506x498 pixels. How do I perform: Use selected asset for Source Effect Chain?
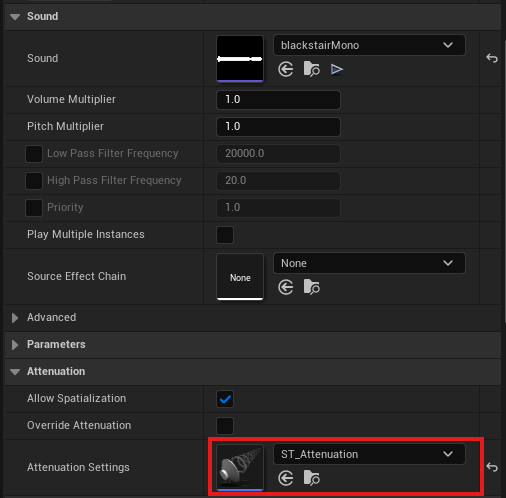coord(286,287)
